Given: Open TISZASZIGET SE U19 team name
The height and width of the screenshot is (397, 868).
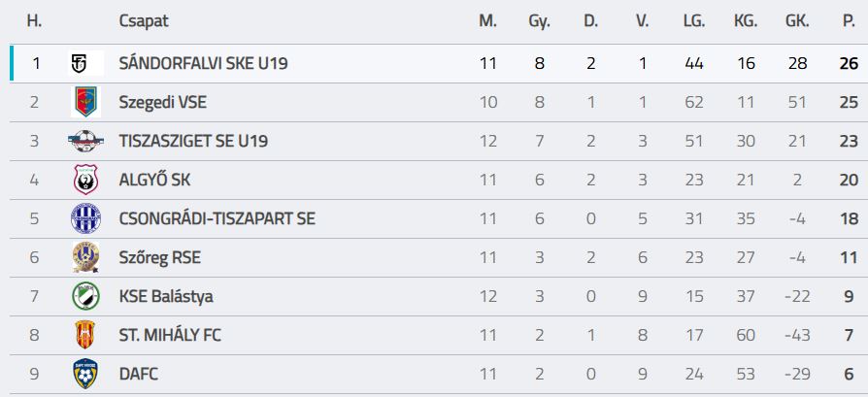Looking at the screenshot, I should [x=193, y=141].
